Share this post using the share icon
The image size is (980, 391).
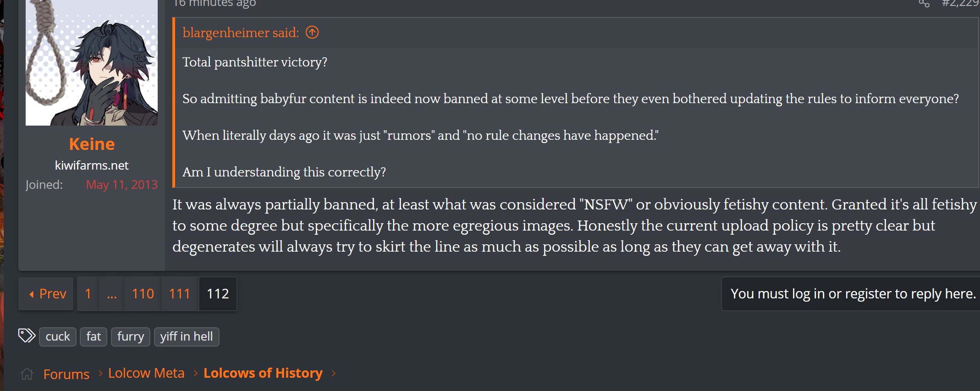pos(924,3)
